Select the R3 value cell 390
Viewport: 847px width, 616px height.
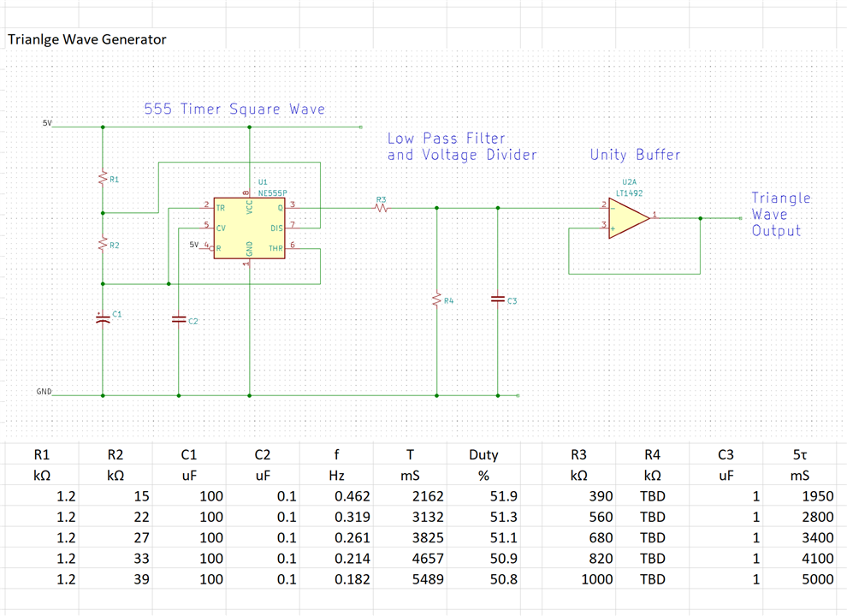578,496
